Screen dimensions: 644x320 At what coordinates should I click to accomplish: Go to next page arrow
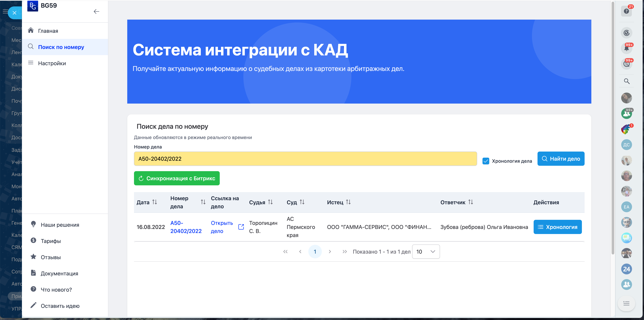coord(330,251)
